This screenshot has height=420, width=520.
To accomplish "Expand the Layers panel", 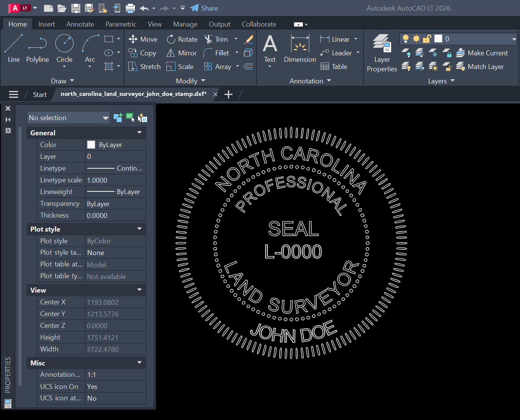I will pyautogui.click(x=442, y=81).
